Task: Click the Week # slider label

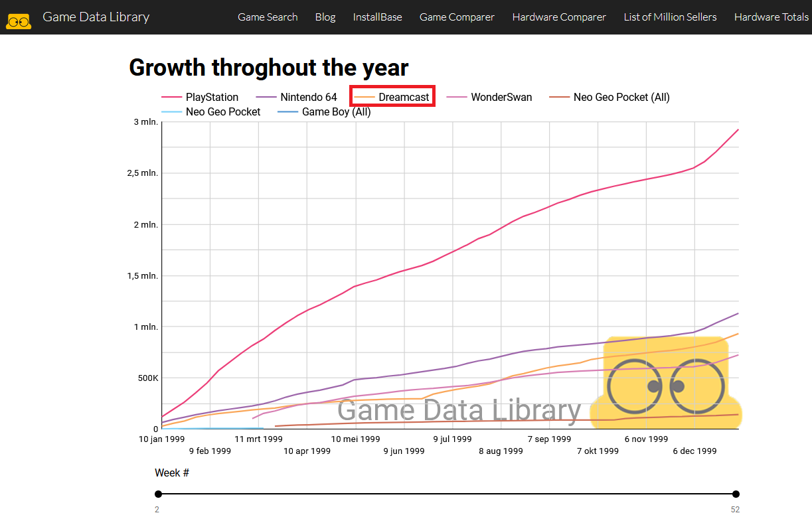Action: coord(172,473)
